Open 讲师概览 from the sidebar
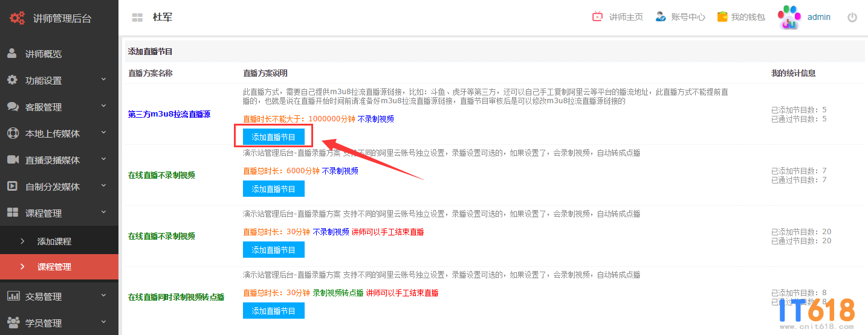This screenshot has height=335, width=868. point(44,54)
